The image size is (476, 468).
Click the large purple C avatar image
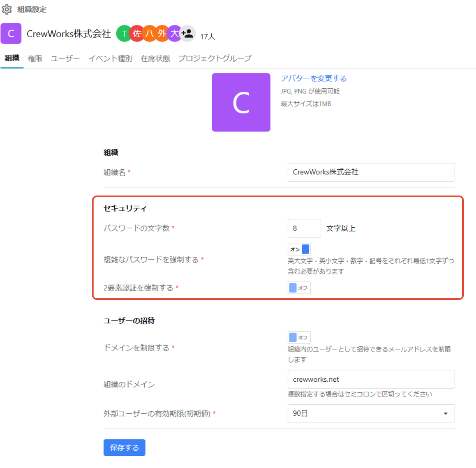241,102
